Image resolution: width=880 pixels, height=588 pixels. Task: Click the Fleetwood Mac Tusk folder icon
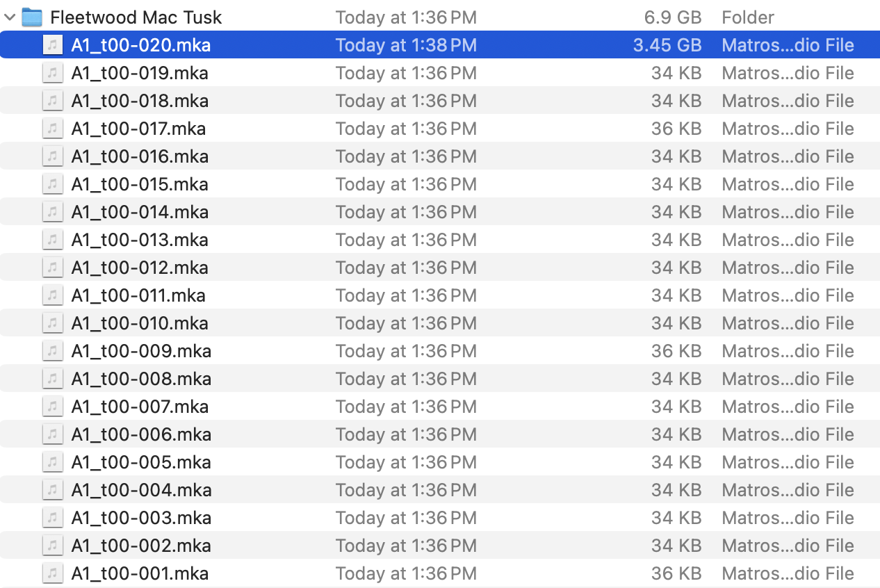(32, 17)
